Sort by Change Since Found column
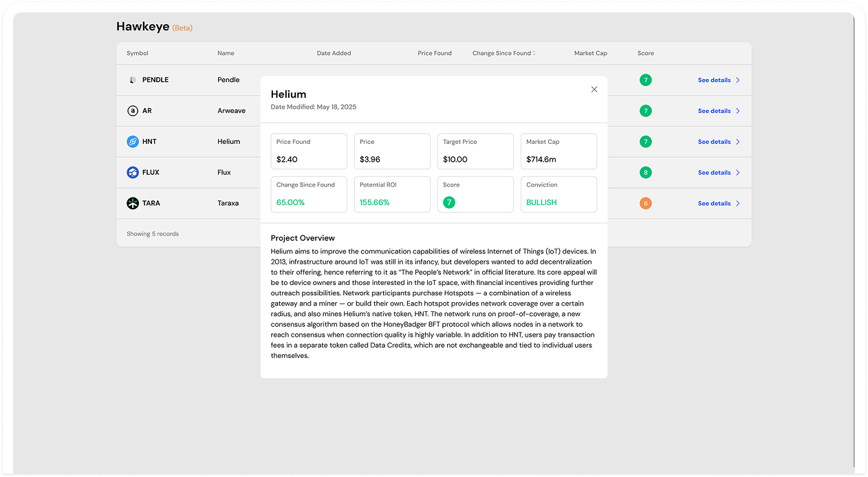The height and width of the screenshot is (477, 868). point(503,53)
